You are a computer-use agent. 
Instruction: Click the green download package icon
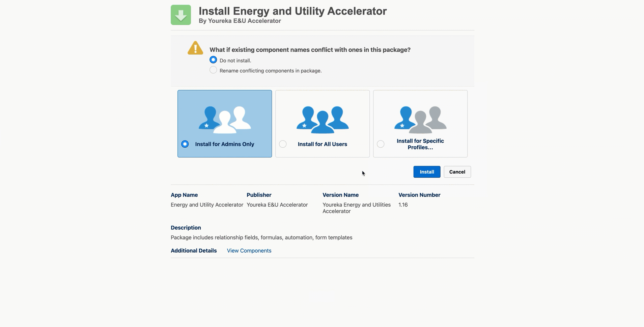(x=181, y=15)
